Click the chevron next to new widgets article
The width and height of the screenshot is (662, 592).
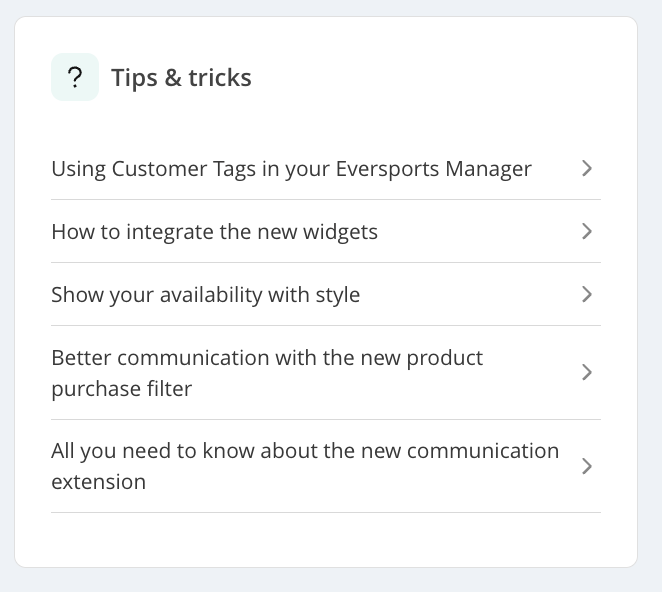(x=586, y=231)
